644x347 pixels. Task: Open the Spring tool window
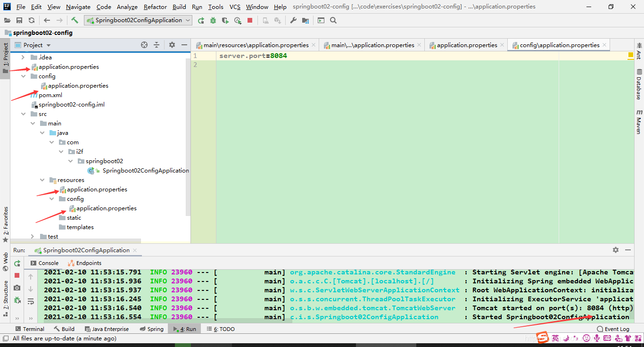(x=151, y=329)
